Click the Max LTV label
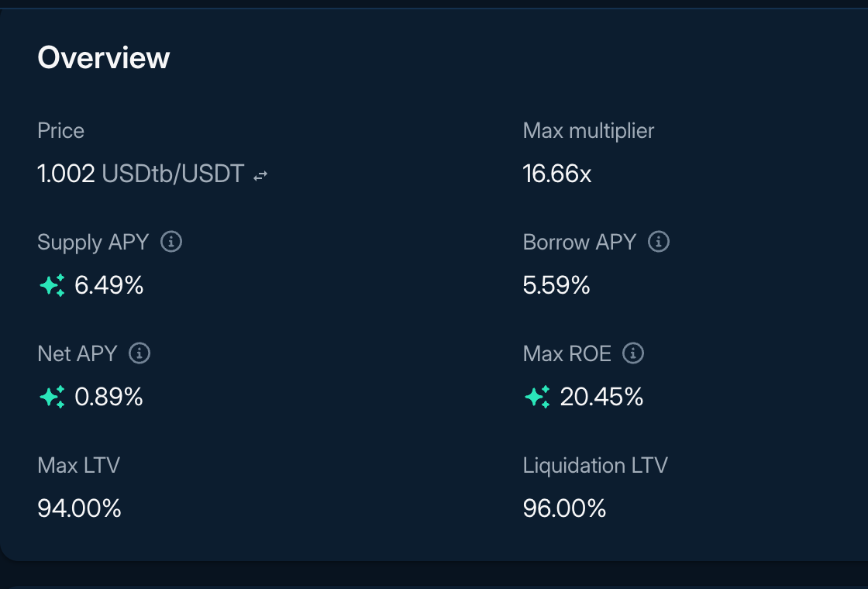This screenshot has width=868, height=589. tap(78, 465)
